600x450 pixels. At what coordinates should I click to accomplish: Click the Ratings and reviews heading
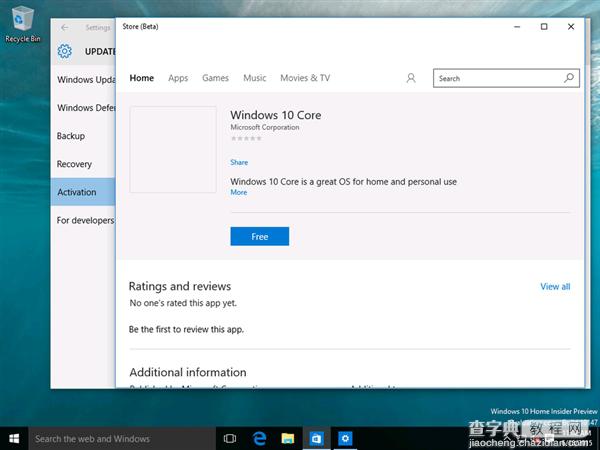[x=180, y=286]
